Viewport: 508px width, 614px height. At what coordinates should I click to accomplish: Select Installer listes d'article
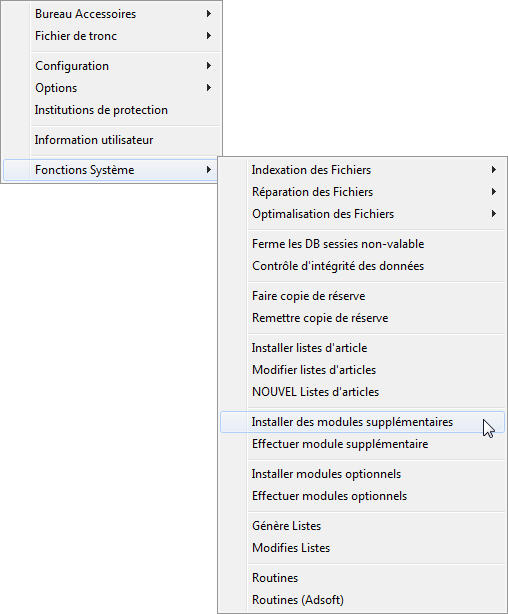(362, 348)
